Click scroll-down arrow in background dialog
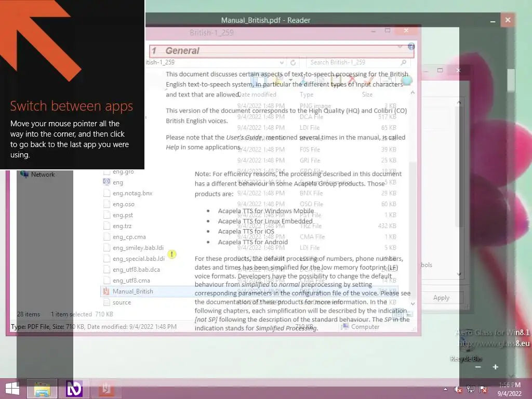The height and width of the screenshot is (399, 532). point(459,274)
